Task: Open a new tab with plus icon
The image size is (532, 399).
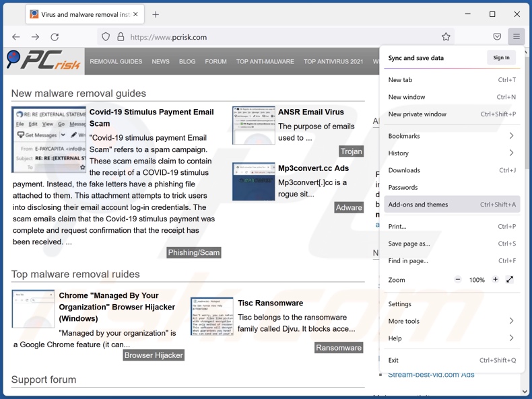Action: pos(156,14)
